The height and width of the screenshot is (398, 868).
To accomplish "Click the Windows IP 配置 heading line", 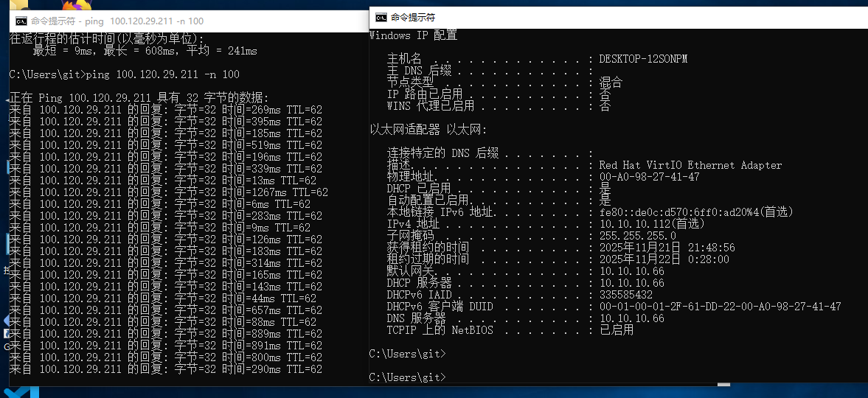I will pyautogui.click(x=414, y=35).
